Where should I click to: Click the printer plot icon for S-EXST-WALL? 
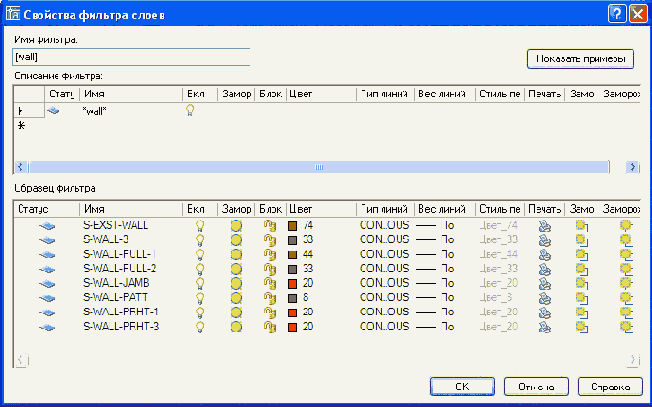[544, 227]
